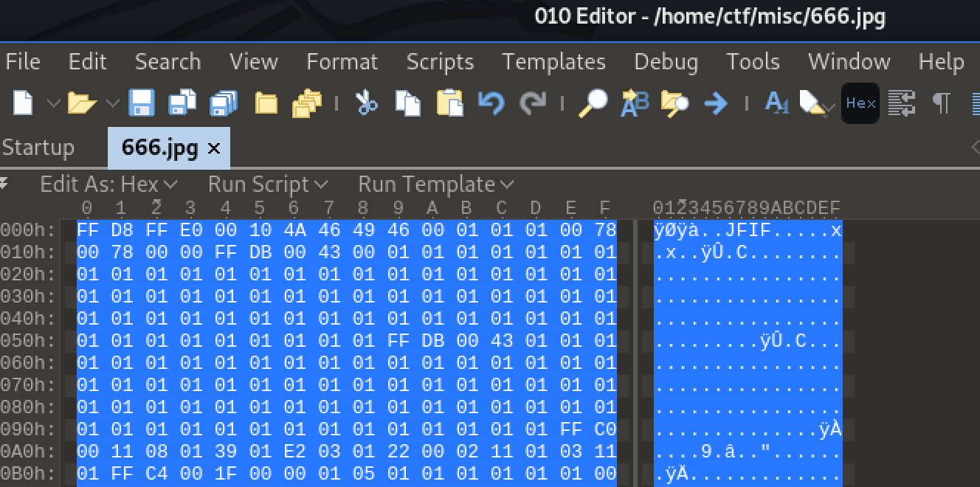Undo the last edit

click(491, 103)
